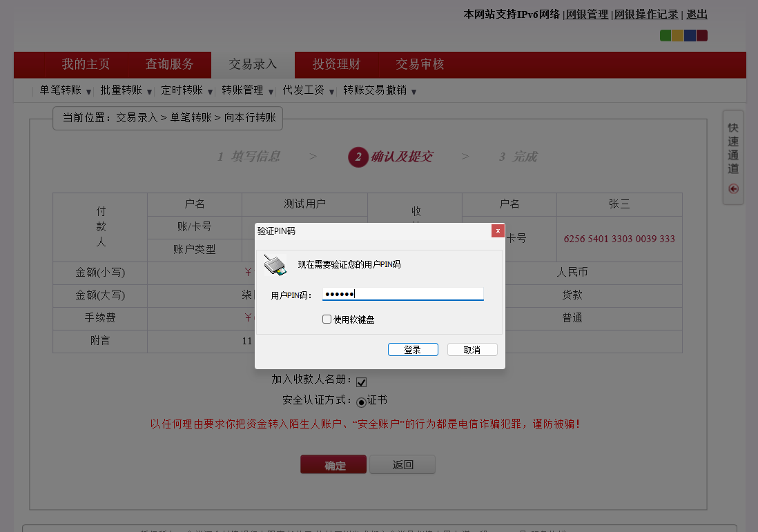The width and height of the screenshot is (758, 532).
Task: Open the 代发工资 dropdown menu
Action: (x=309, y=90)
